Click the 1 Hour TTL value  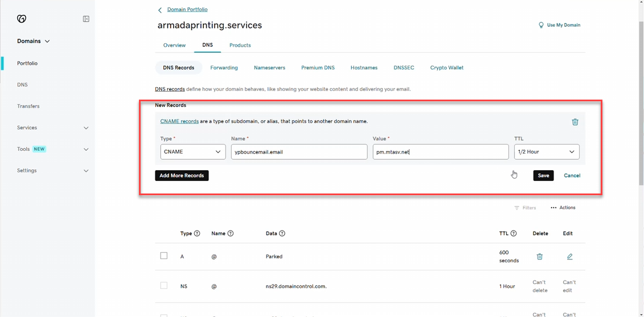507,286
